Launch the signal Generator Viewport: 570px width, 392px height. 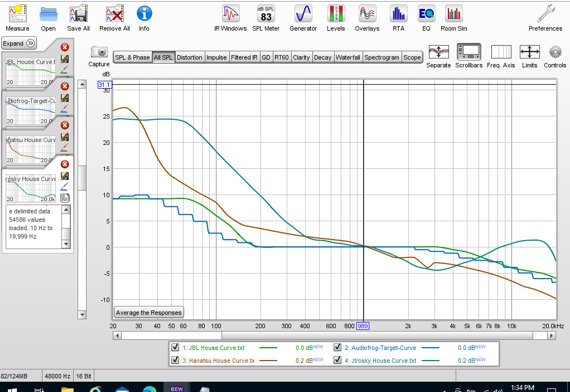[x=303, y=18]
